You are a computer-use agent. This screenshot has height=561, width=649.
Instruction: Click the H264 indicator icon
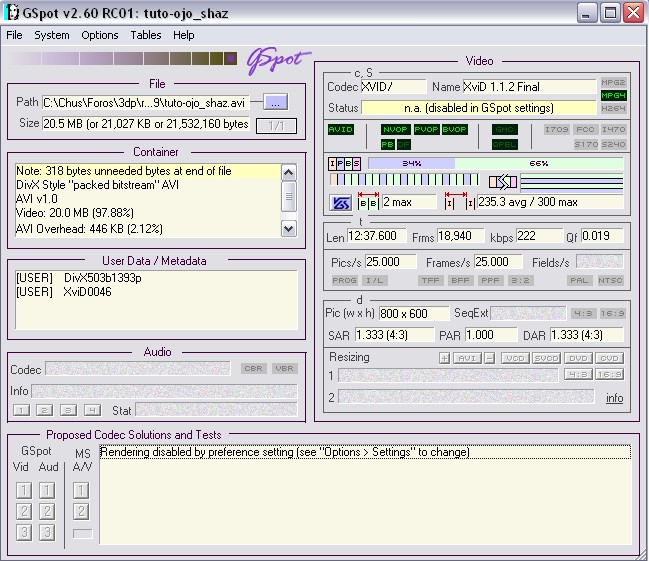613,108
